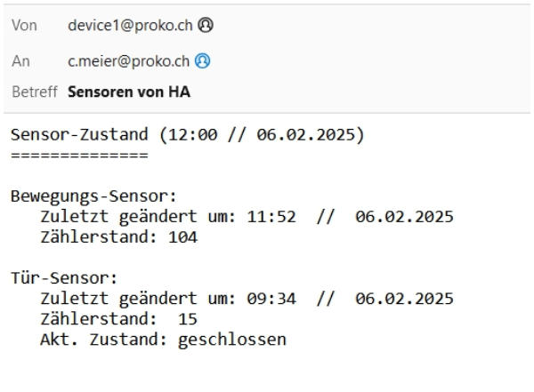Click the "Sensor-Zustand" heading word
Viewport: 534px width, 392px height.
tap(69, 136)
